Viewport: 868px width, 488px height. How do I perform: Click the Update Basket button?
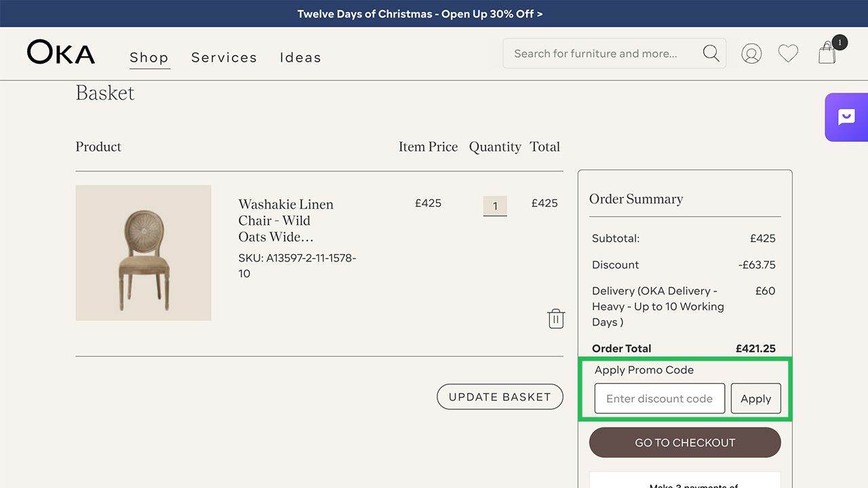click(x=500, y=397)
